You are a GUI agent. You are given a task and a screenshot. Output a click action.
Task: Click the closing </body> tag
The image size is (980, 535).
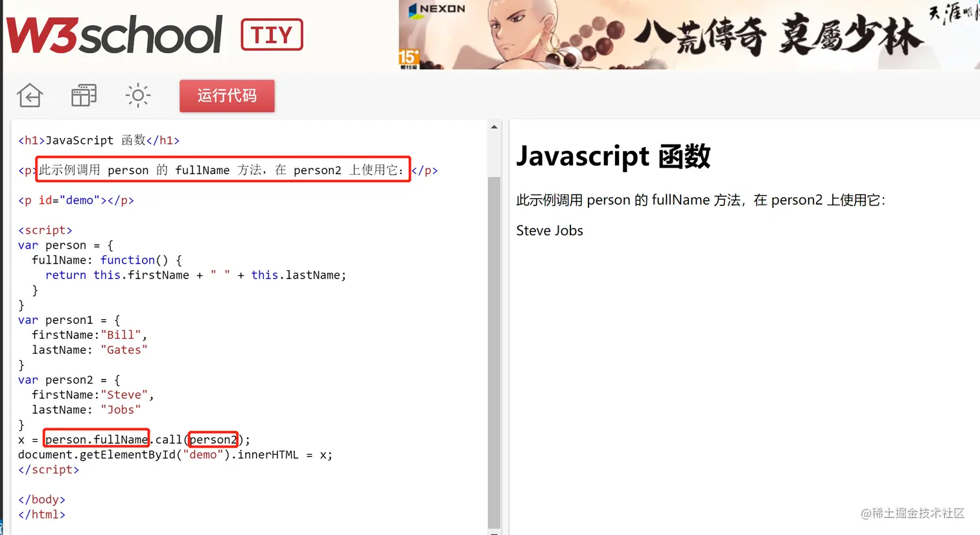click(x=41, y=499)
